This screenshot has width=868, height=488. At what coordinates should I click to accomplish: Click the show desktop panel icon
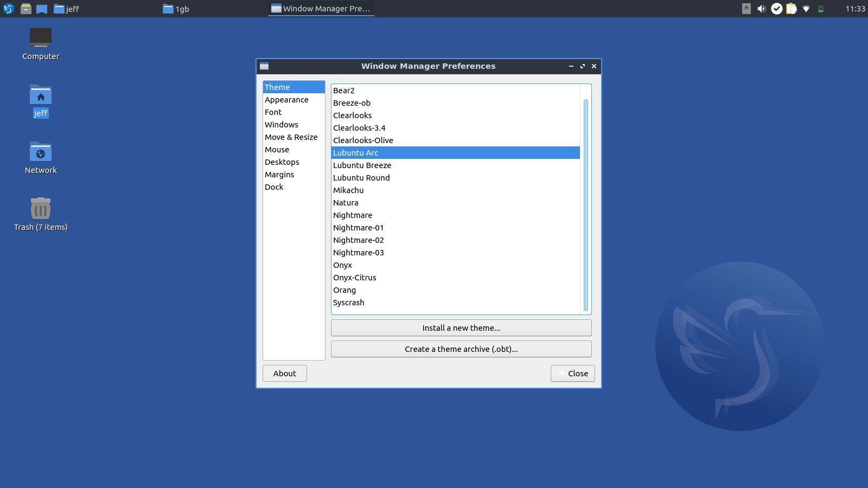tap(42, 9)
